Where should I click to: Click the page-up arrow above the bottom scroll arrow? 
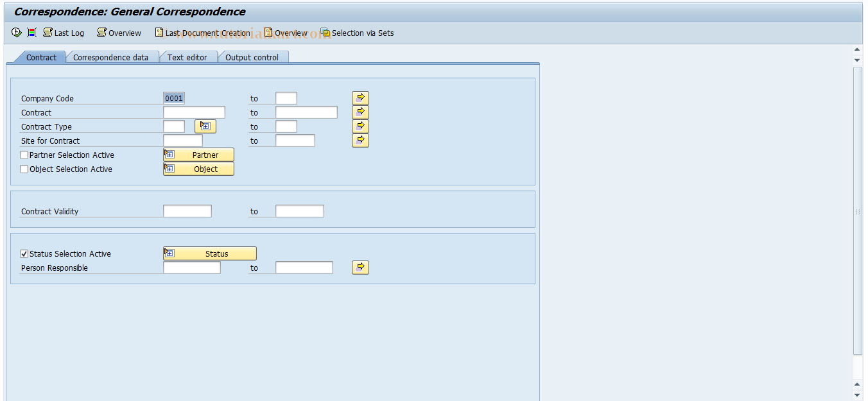tap(857, 384)
